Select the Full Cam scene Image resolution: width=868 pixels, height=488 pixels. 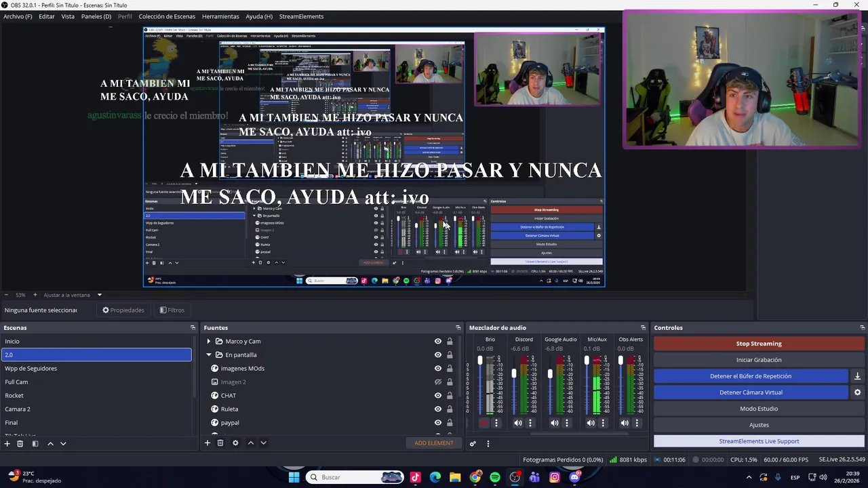coord(96,382)
